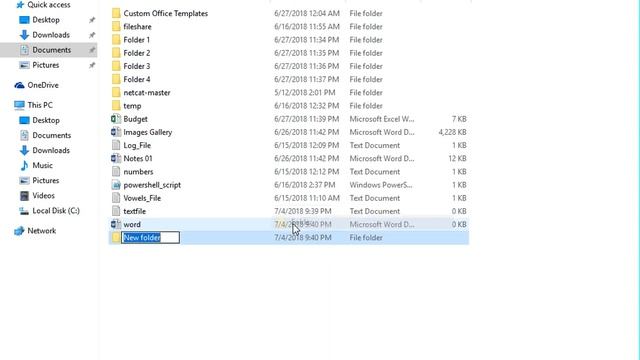Select the netcat-master folder icon
The height and width of the screenshot is (360, 640).
116,93
